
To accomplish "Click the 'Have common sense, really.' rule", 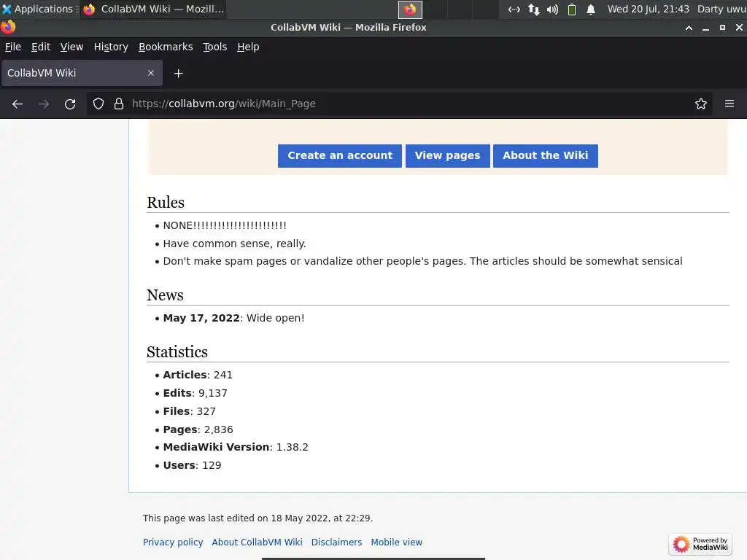I will pyautogui.click(x=234, y=244).
